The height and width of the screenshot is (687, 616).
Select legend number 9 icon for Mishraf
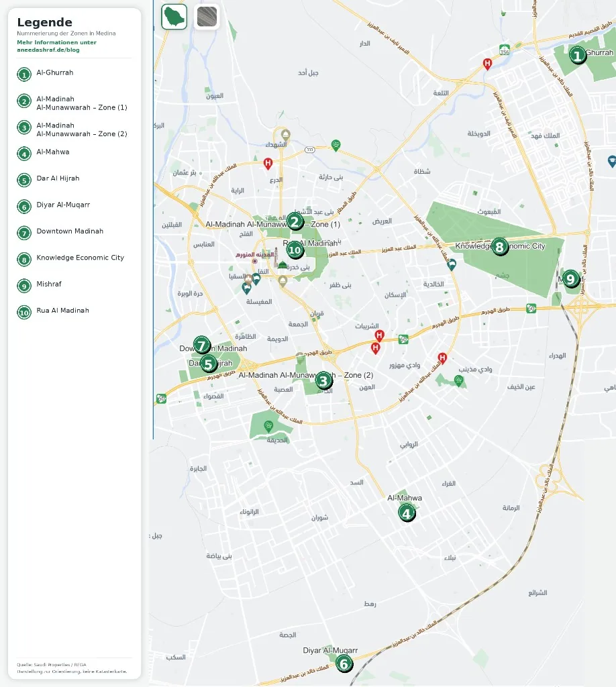point(24,286)
